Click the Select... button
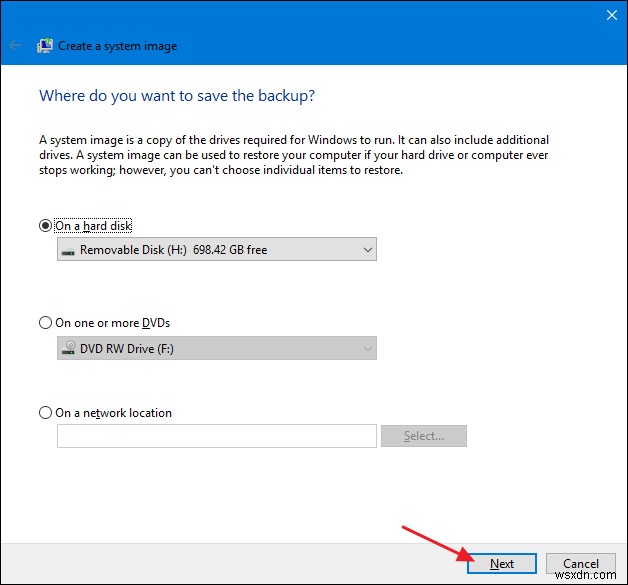 424,436
